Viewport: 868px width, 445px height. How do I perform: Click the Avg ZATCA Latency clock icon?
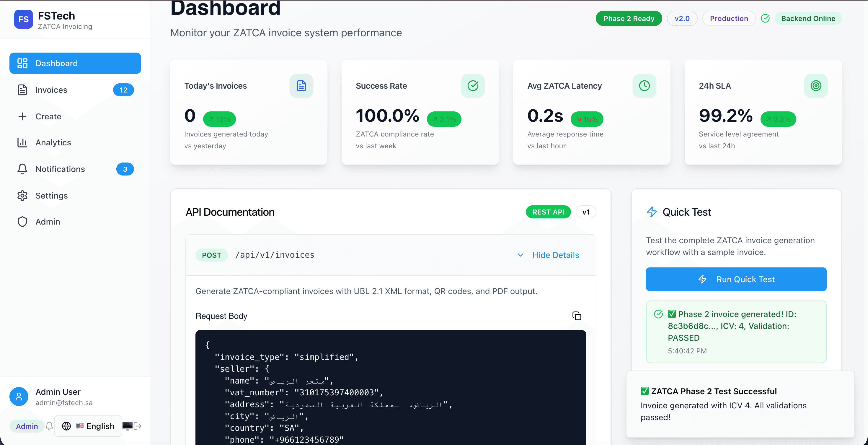[x=644, y=86]
